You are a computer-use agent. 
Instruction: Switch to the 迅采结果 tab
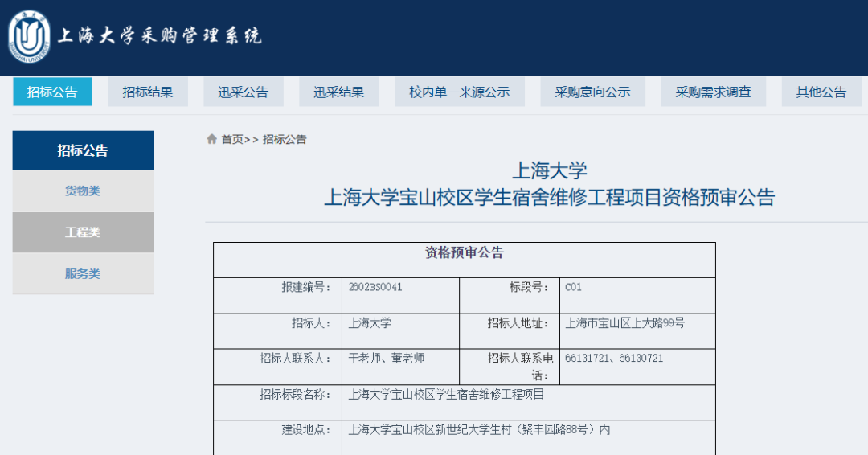pyautogui.click(x=339, y=92)
